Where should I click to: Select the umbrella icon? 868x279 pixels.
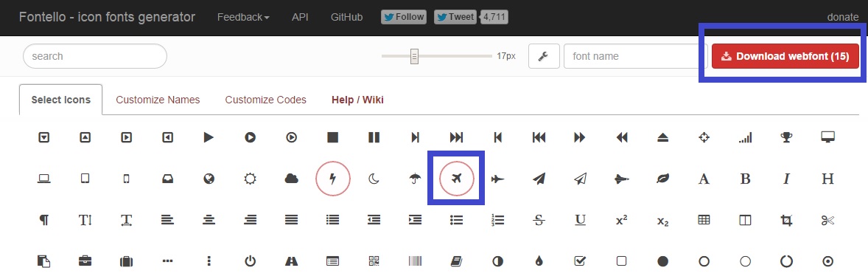pyautogui.click(x=415, y=179)
